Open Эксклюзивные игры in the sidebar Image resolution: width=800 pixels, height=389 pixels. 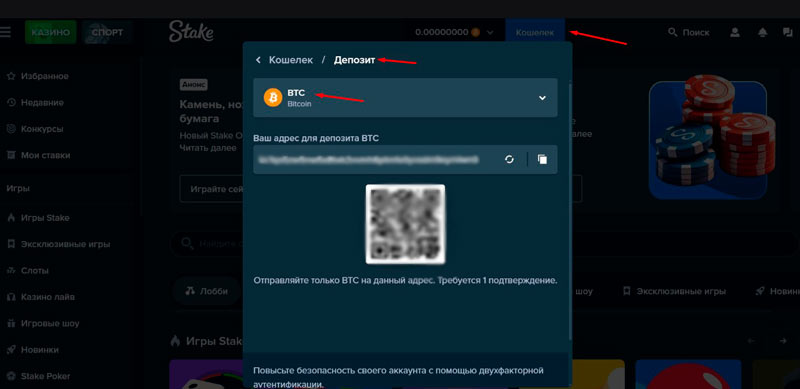point(65,244)
